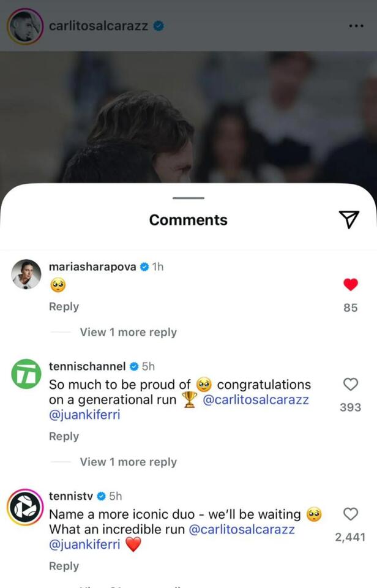
Task: Reply to tennistv's comment
Action: (64, 566)
